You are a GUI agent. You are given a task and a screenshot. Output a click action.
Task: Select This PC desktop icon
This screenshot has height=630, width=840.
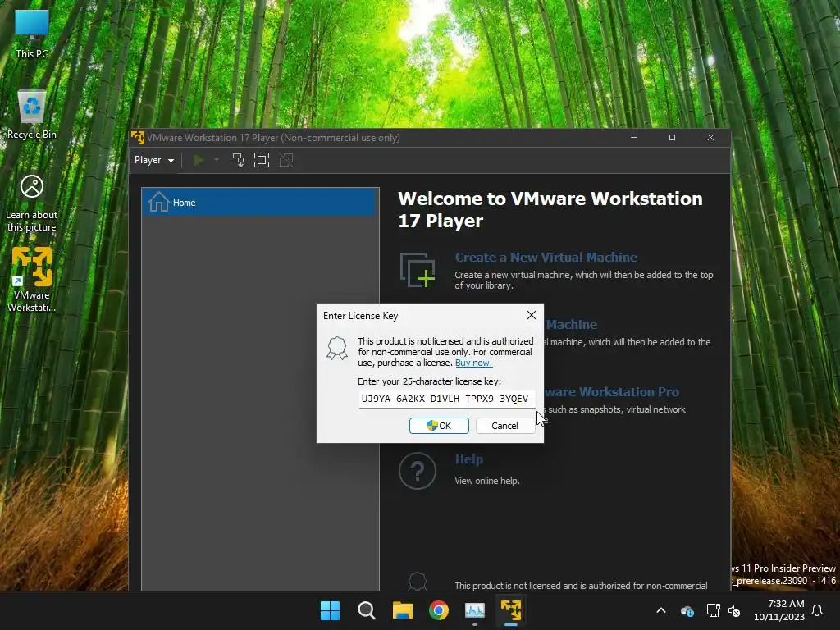(32, 34)
